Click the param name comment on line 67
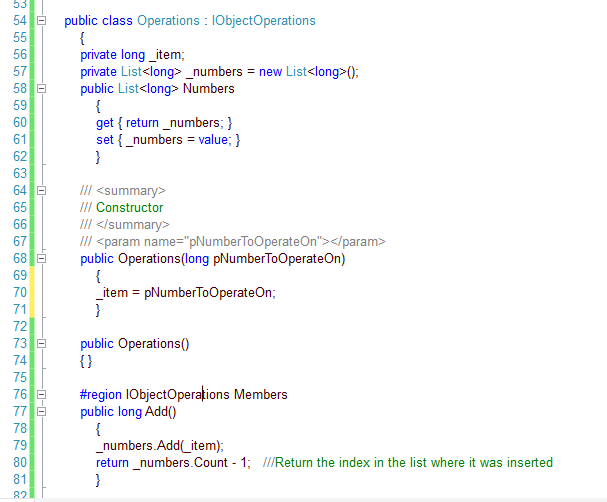Image resolution: width=607 pixels, height=502 pixels. (233, 242)
